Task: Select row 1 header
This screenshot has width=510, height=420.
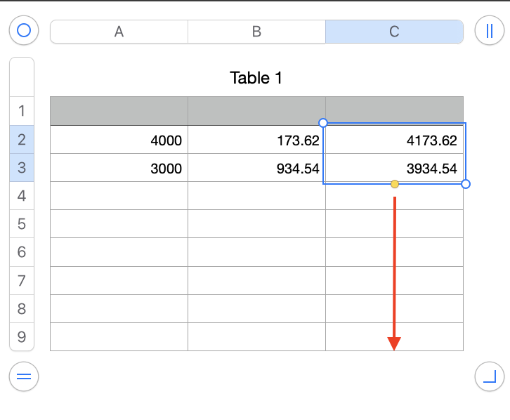Action: (21, 111)
